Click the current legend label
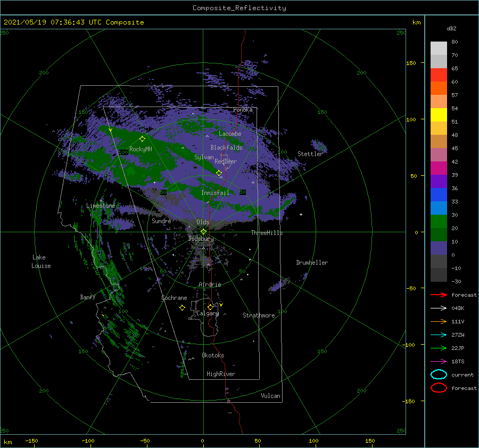The width and height of the screenshot is (479, 448). (x=463, y=374)
